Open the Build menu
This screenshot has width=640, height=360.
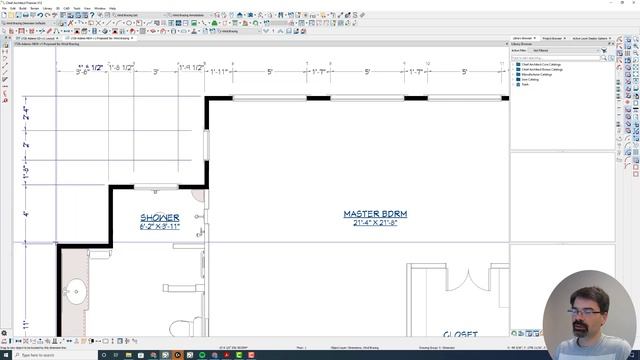(23, 8)
